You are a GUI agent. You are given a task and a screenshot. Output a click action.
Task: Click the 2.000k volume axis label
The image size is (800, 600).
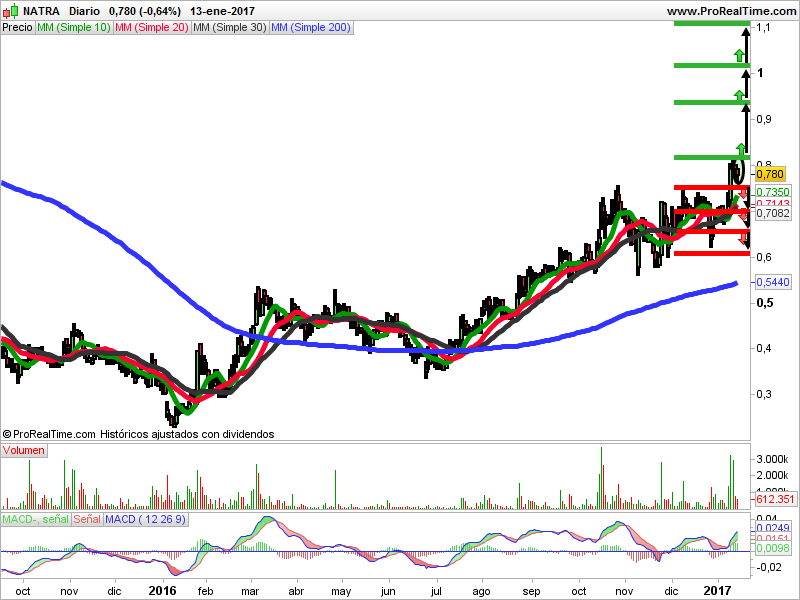point(772,475)
